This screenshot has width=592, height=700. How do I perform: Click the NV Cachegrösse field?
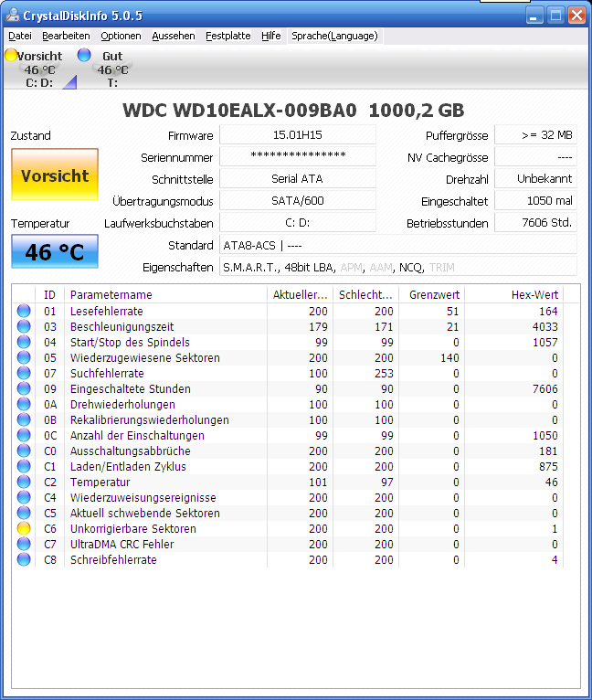pyautogui.click(x=535, y=156)
